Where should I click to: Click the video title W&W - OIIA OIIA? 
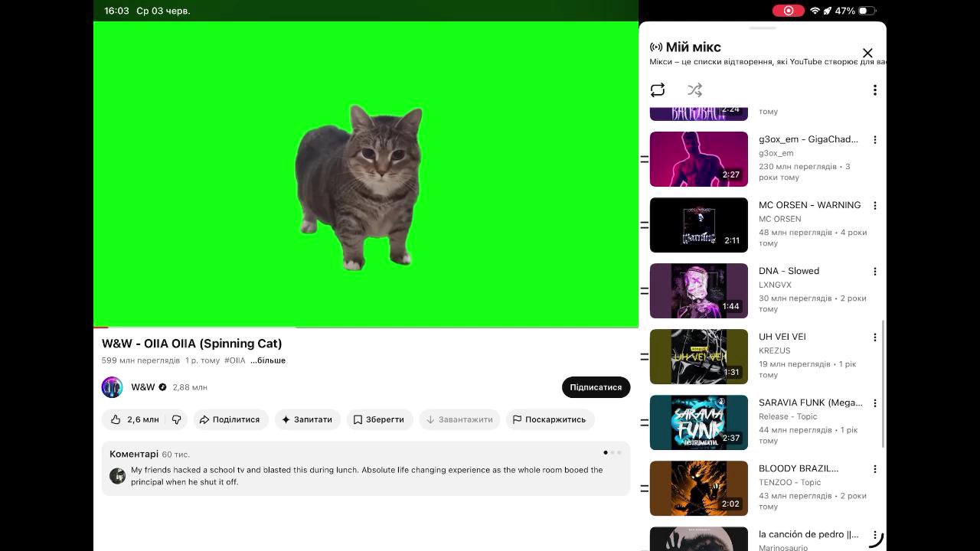[x=191, y=344]
